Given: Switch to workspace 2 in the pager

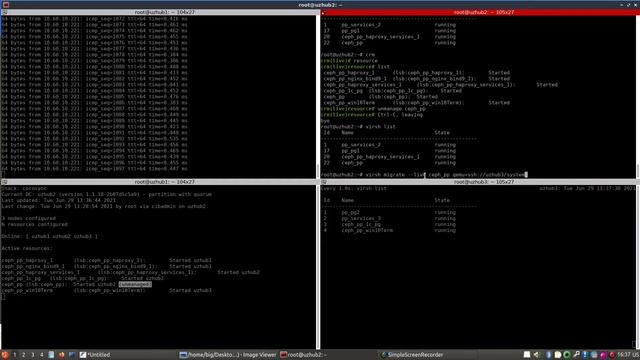Looking at the screenshot, I should pos(24,355).
